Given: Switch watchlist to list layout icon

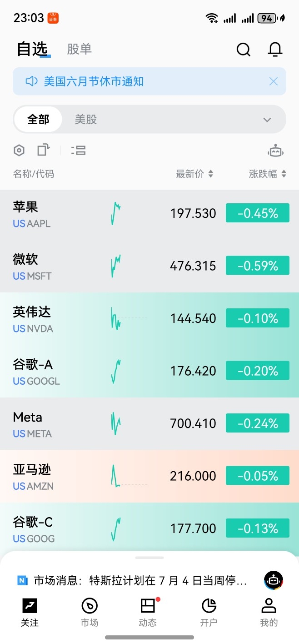Looking at the screenshot, I should click(x=79, y=150).
